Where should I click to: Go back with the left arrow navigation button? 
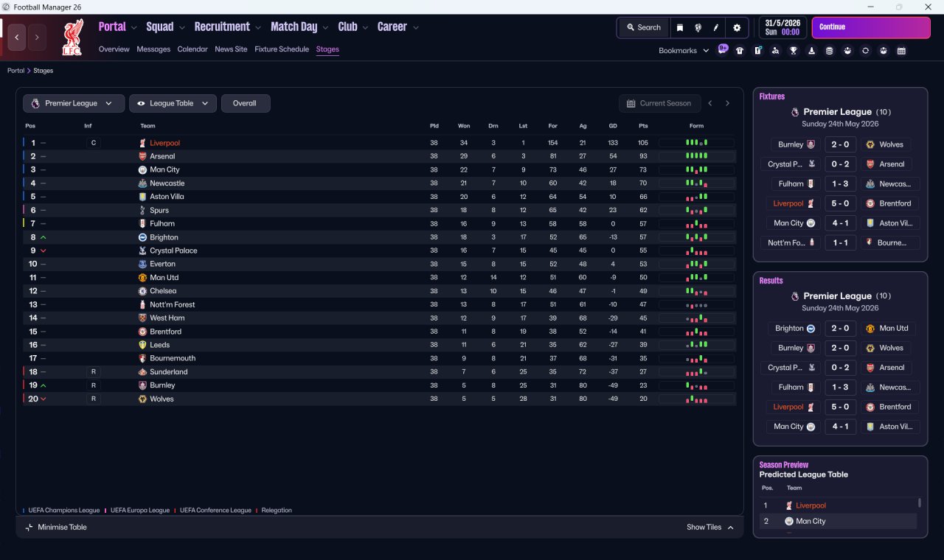click(x=17, y=37)
